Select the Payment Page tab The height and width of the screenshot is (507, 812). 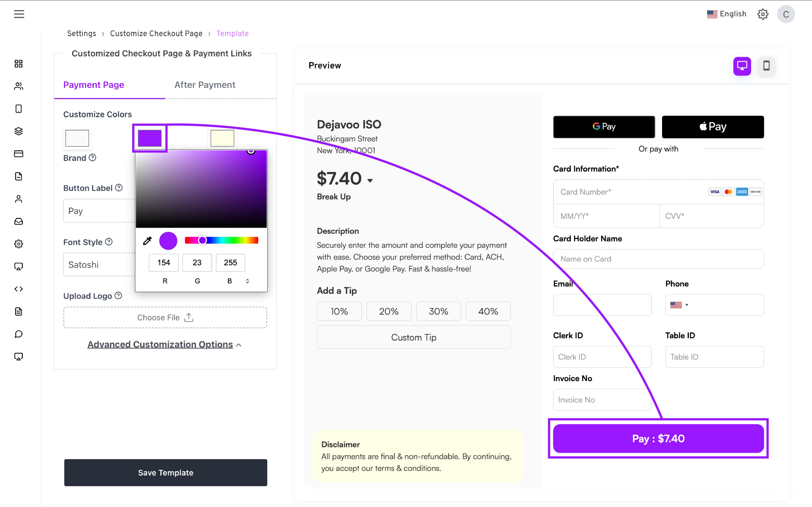(94, 85)
